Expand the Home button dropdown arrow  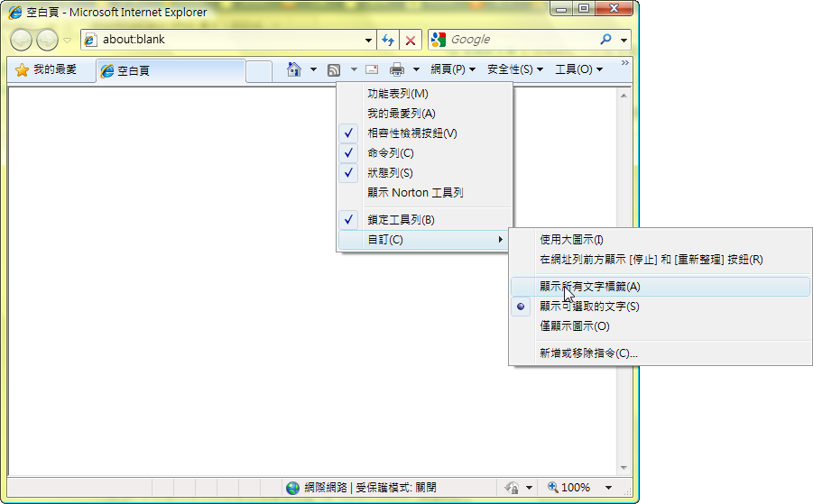point(313,69)
